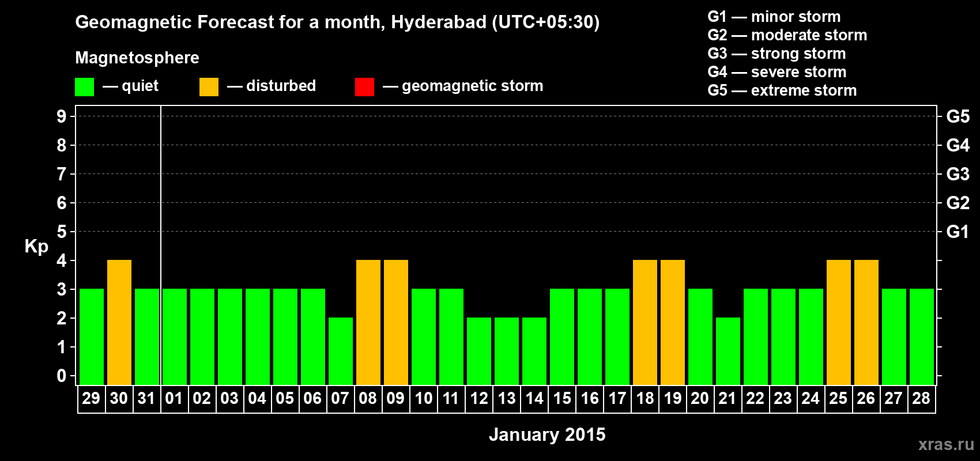Click the 'G3 — strong storm' legend line
Screen dimensions: 980x461
pos(777,54)
